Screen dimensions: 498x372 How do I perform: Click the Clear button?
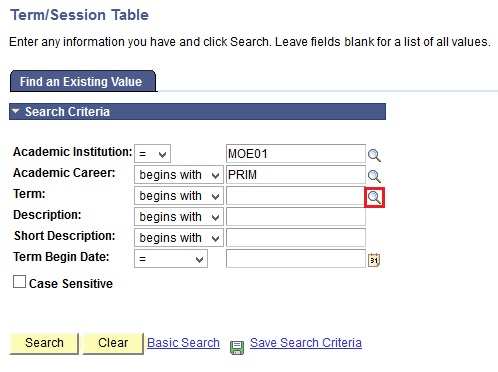tap(113, 343)
